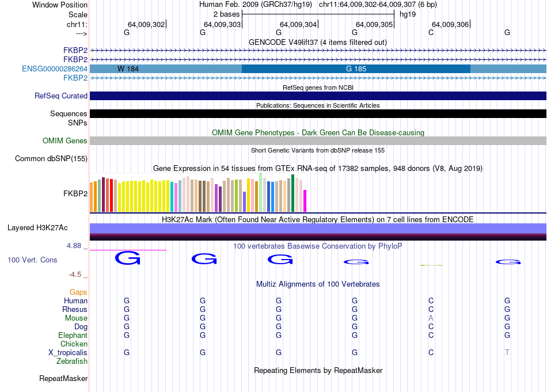
Task: Select the RepeatMasker track label
Action: [x=63, y=378]
